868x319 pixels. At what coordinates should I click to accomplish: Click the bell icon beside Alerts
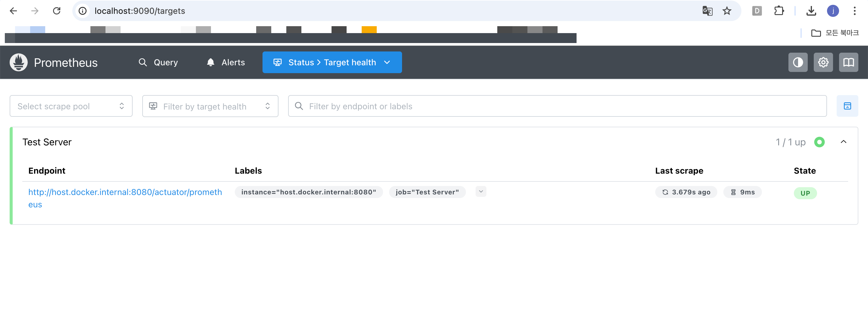click(x=211, y=62)
